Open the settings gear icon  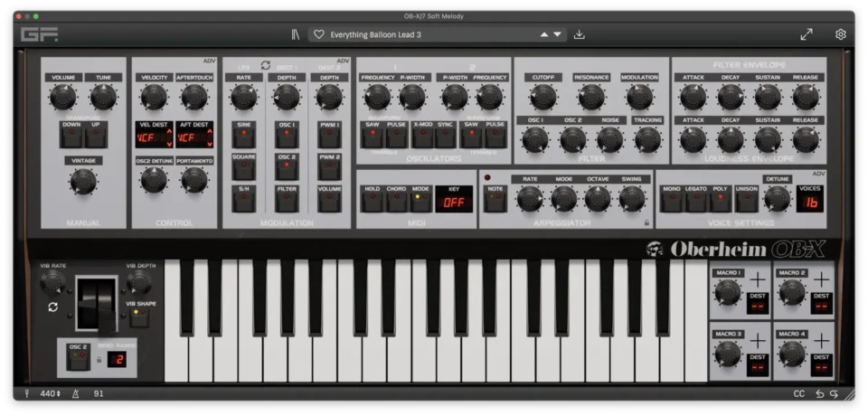(x=840, y=34)
